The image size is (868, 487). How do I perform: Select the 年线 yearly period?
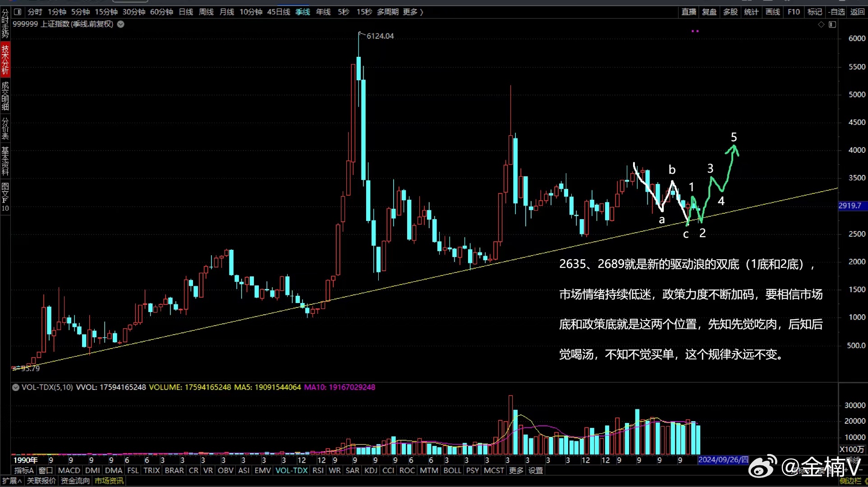tap(323, 12)
